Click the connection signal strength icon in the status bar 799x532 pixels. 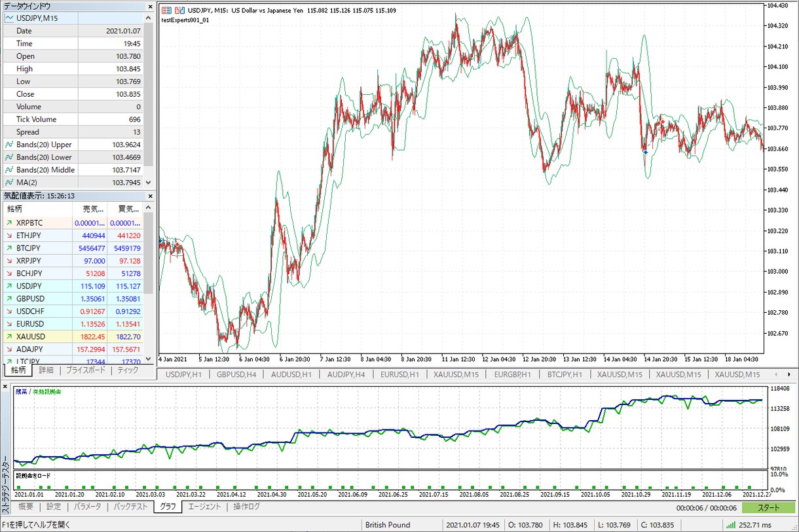pyautogui.click(x=730, y=525)
